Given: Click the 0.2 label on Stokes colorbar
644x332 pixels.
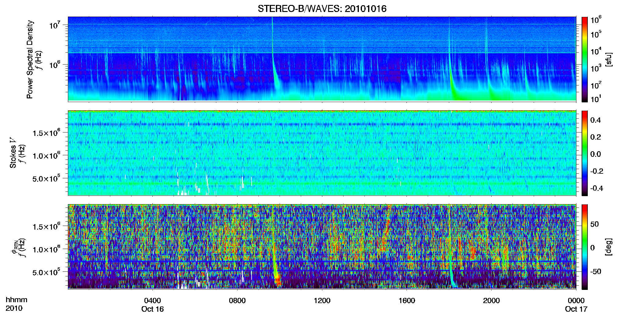Looking at the screenshot, I should click(x=595, y=137).
